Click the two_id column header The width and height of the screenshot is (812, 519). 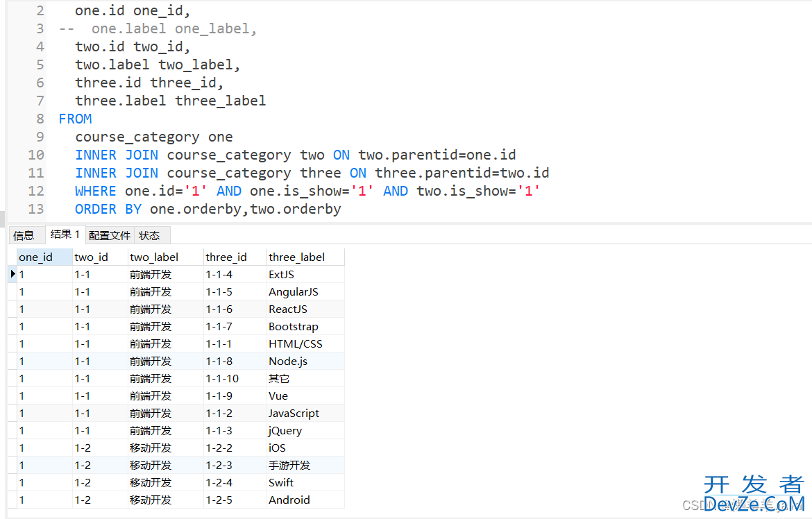(100, 257)
